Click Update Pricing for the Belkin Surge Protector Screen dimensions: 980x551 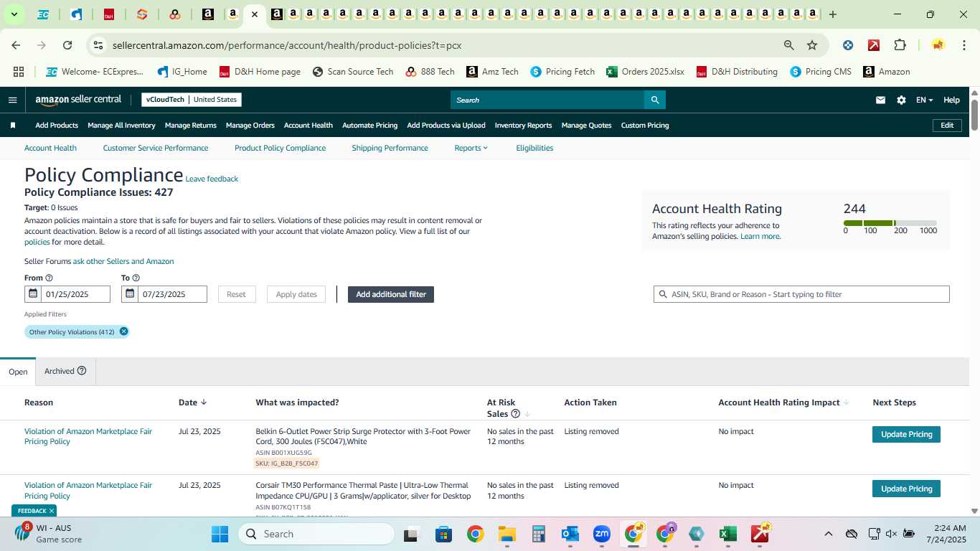pyautogui.click(x=906, y=434)
